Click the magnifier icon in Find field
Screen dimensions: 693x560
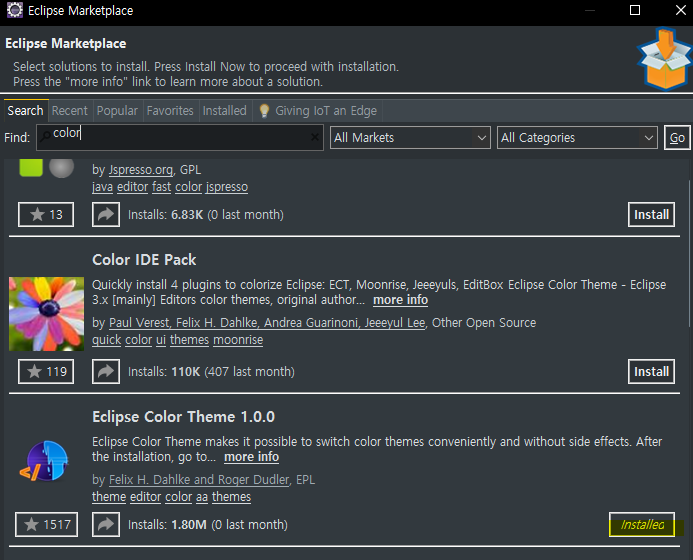(x=45, y=138)
